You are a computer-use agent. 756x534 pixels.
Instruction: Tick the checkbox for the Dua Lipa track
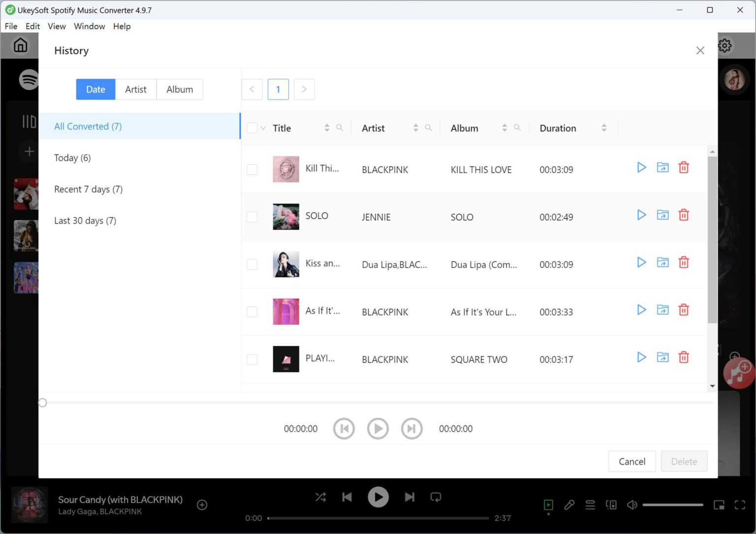tap(252, 265)
